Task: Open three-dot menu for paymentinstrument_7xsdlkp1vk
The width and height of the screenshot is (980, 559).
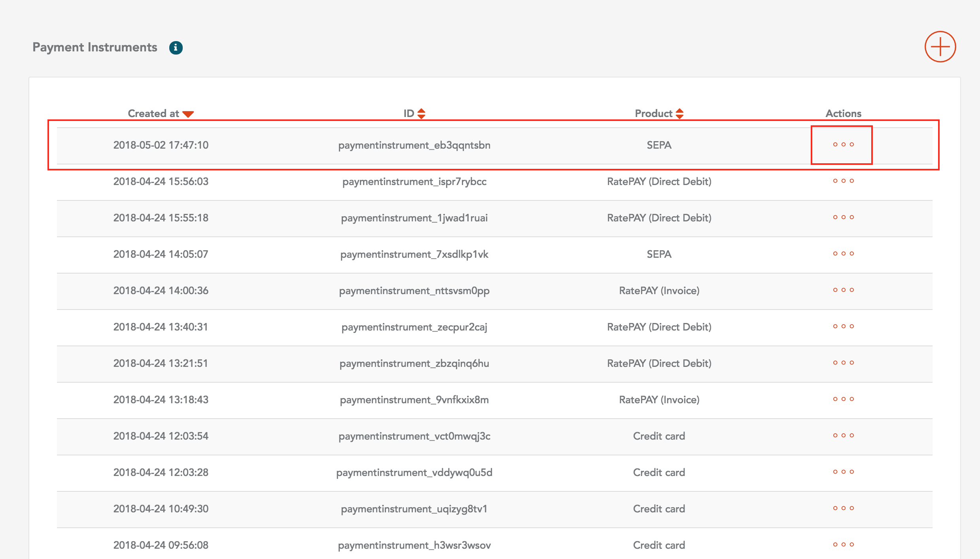Action: [x=843, y=254]
